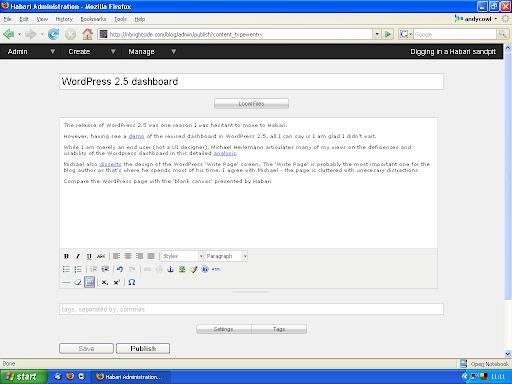
Task: Insert image using picture icon
Action: [182, 269]
